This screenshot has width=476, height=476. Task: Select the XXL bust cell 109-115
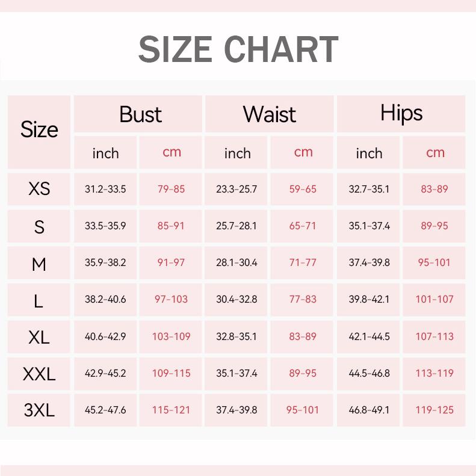pyautogui.click(x=171, y=374)
